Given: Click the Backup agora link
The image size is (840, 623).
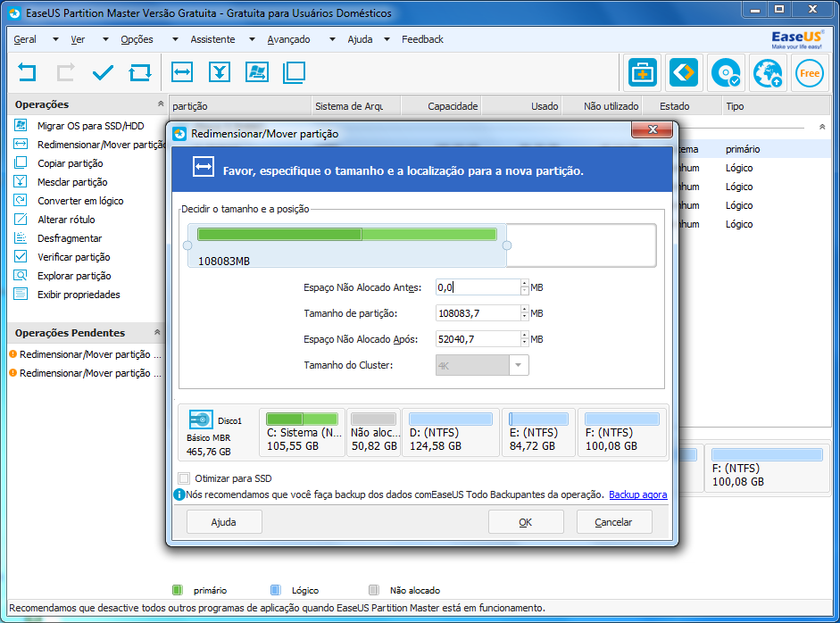Looking at the screenshot, I should (638, 494).
